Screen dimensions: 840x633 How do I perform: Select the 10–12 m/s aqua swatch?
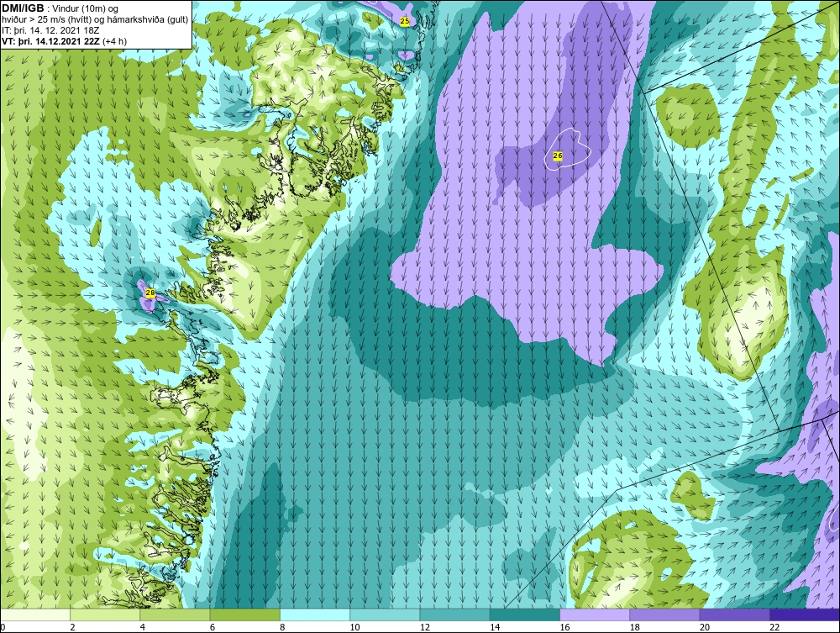pyautogui.click(x=385, y=615)
